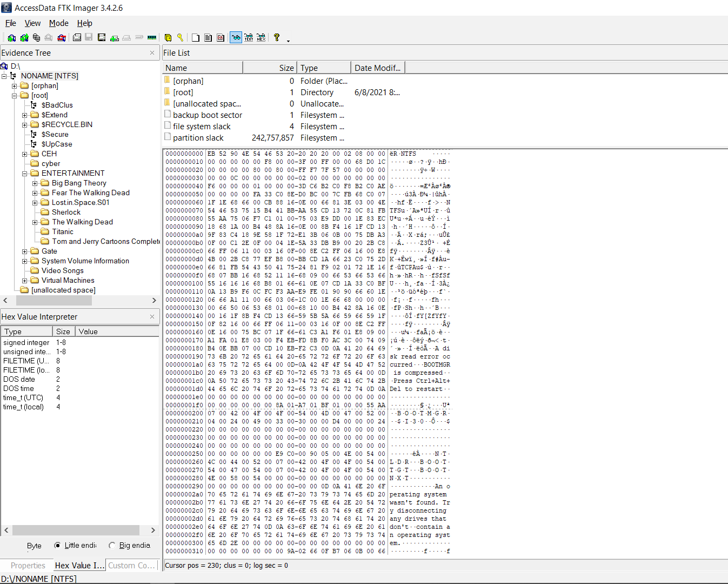728x584 pixels.
Task: Click the yellow question mark help icon
Action: click(277, 37)
